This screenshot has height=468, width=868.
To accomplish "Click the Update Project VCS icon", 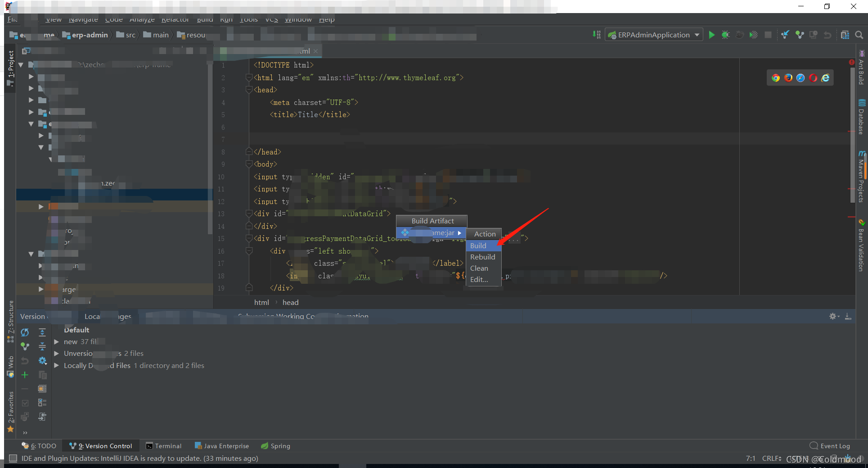I will point(785,35).
